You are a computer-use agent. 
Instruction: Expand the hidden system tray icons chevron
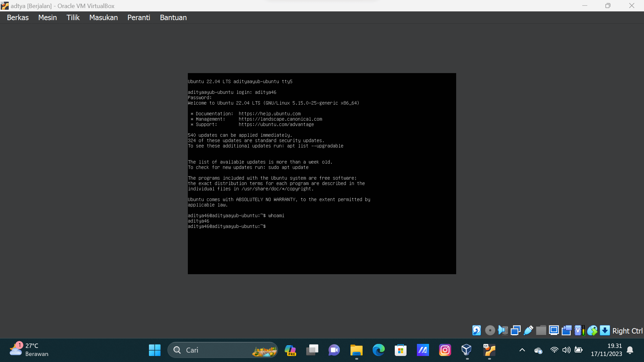point(522,350)
